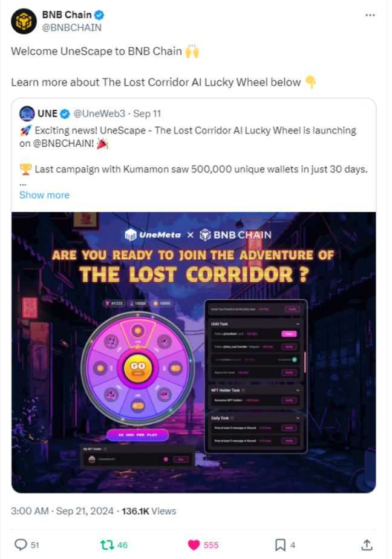This screenshot has width=392, height=559.
Task: Open the UNE account name link
Action: (47, 113)
